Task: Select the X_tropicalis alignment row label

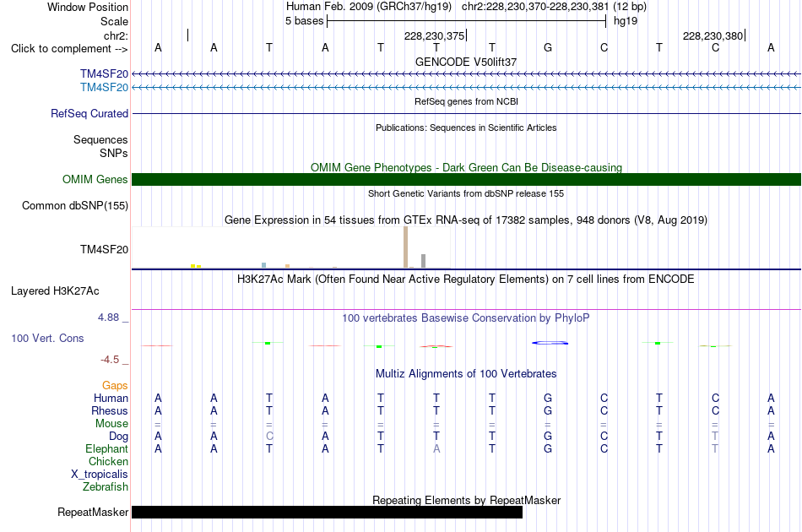Action: (100, 475)
